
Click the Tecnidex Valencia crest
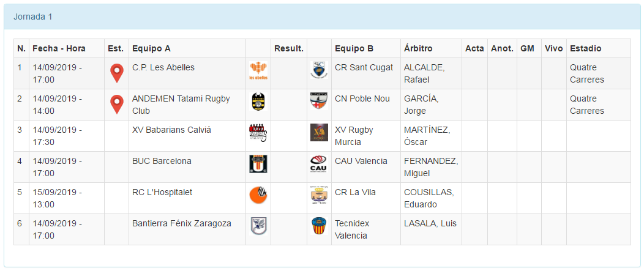point(319,226)
